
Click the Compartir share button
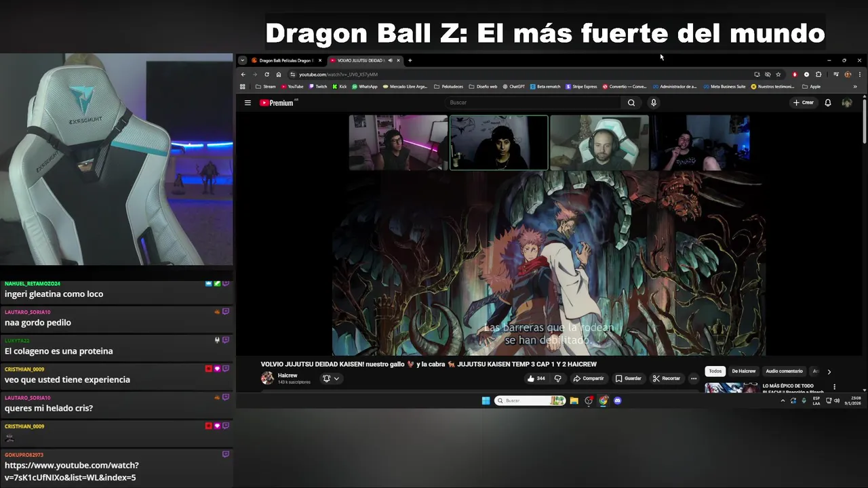[588, 378]
